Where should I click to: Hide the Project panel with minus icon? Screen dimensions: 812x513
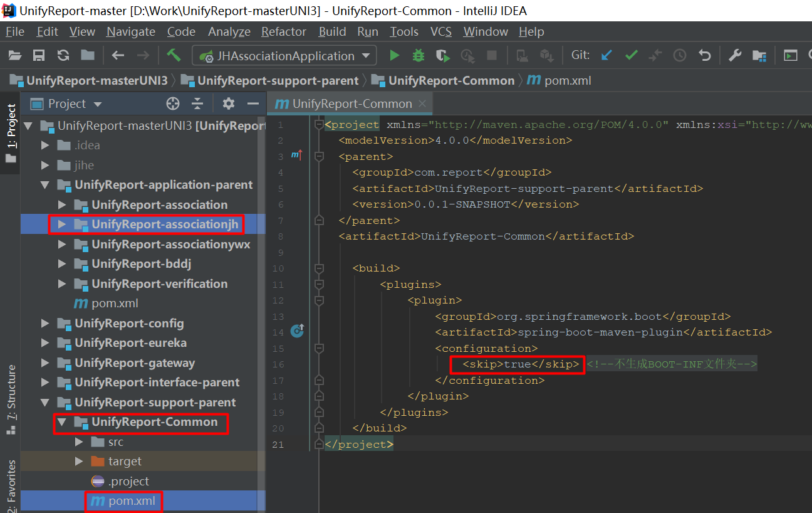click(x=253, y=103)
